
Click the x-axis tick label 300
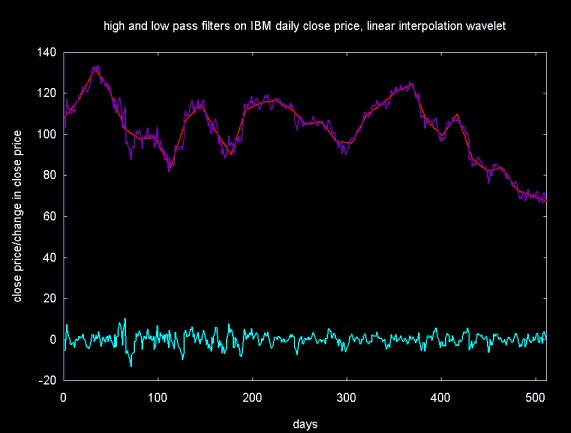pos(346,398)
